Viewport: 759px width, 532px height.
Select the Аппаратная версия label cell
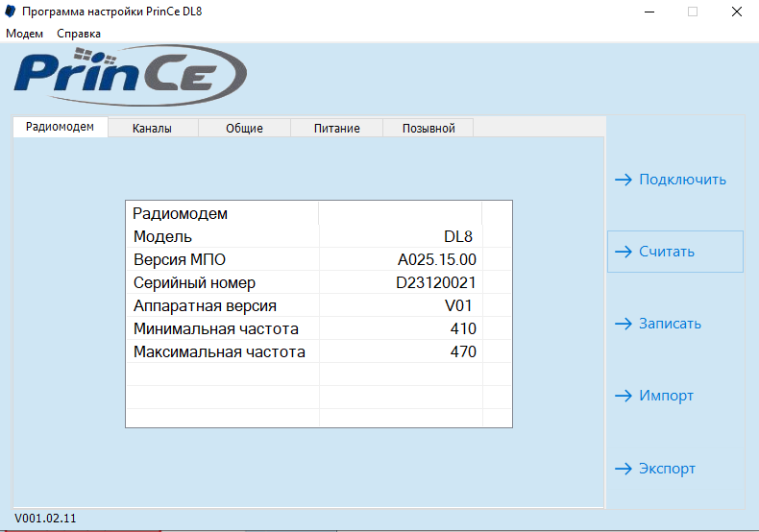click(x=223, y=305)
